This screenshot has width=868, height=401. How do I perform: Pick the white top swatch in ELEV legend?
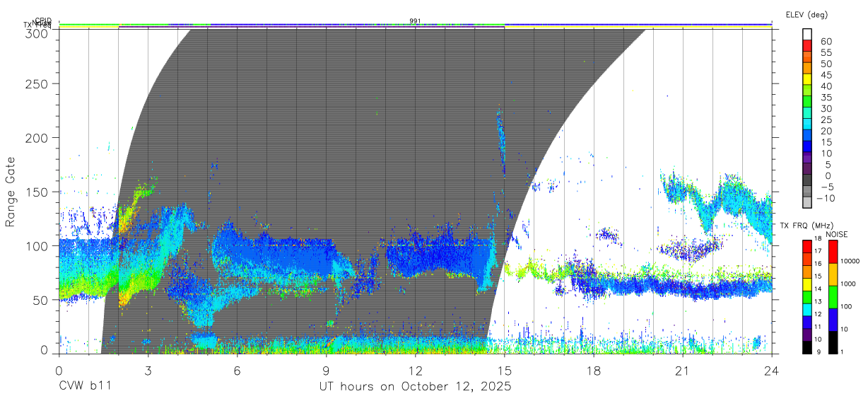807,35
